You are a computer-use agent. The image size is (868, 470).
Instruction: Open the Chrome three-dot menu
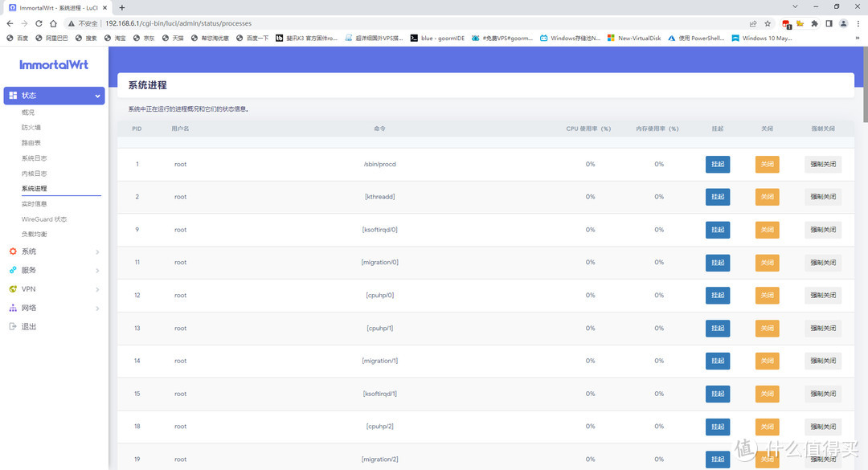click(x=858, y=23)
